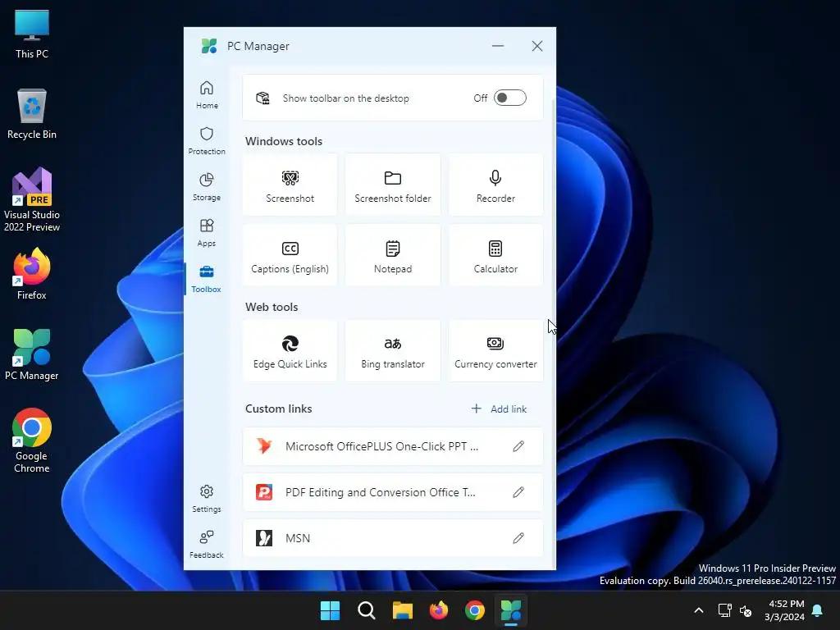Open network status in system tray

[725, 610]
